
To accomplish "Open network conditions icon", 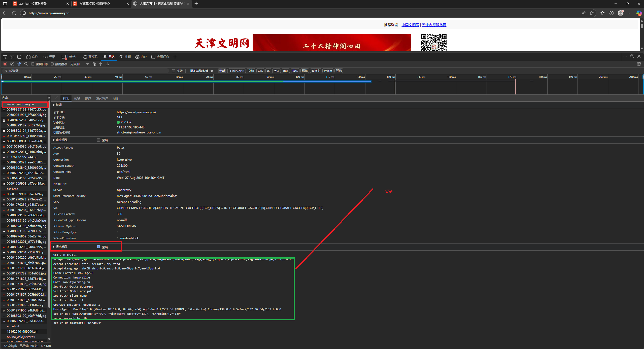I will pos(94,64).
